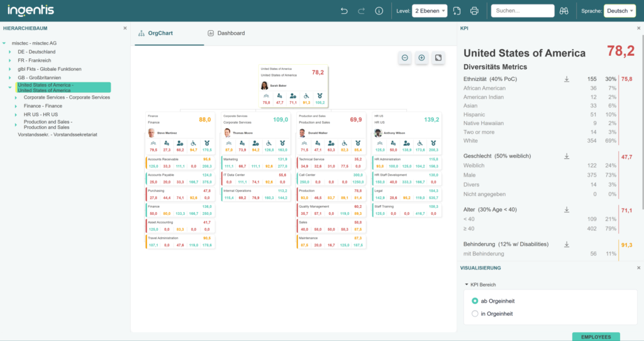Download Alter metric data
Viewport: 644px width, 341px height.
(x=567, y=209)
